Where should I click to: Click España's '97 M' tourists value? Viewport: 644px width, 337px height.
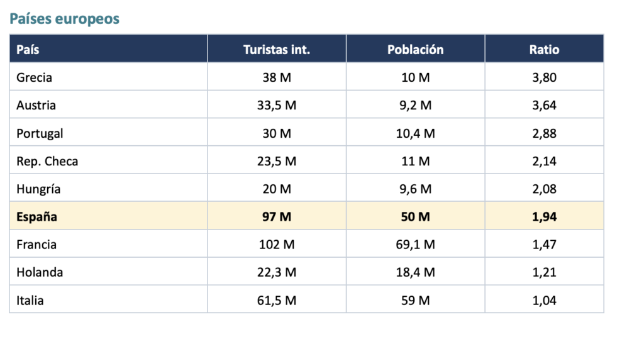277,216
